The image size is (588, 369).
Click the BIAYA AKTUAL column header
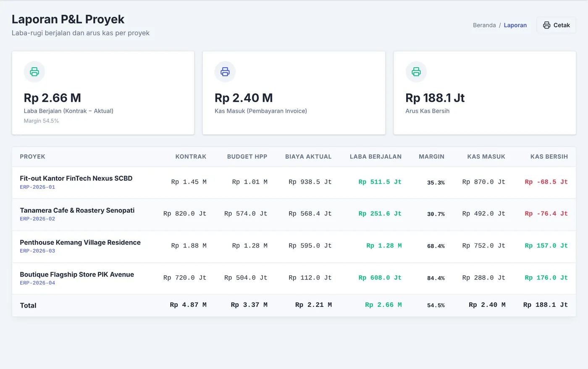click(308, 157)
